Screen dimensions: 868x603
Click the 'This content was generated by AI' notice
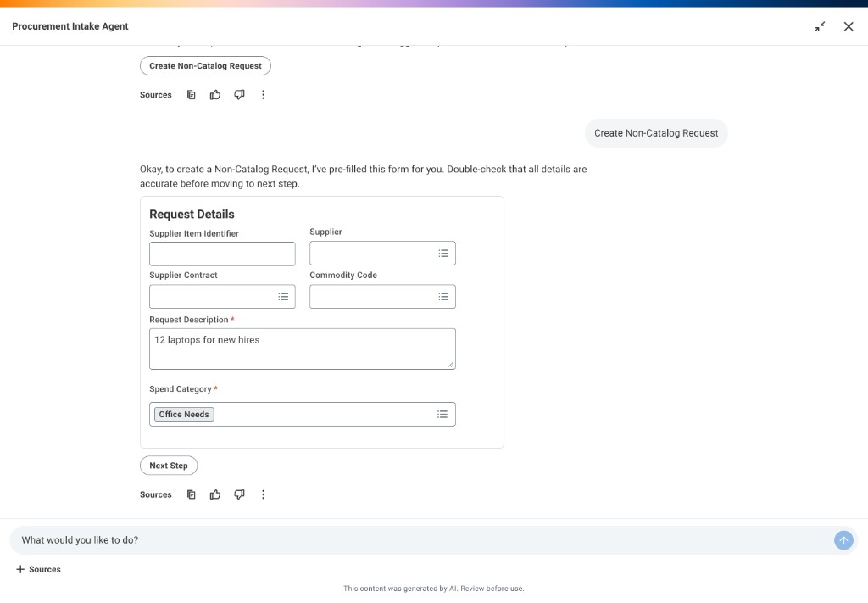click(433, 589)
